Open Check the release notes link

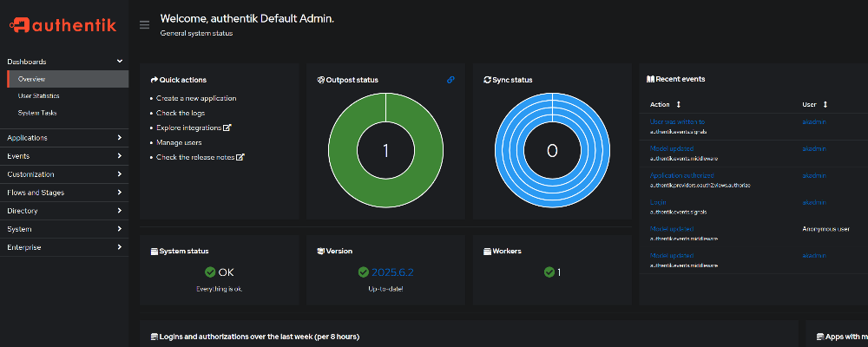pyautogui.click(x=195, y=157)
